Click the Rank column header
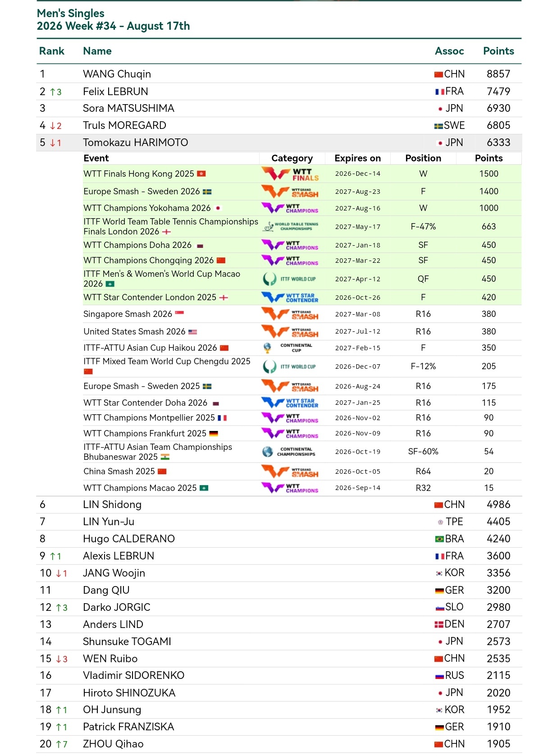The height and width of the screenshot is (756, 557). coord(52,51)
